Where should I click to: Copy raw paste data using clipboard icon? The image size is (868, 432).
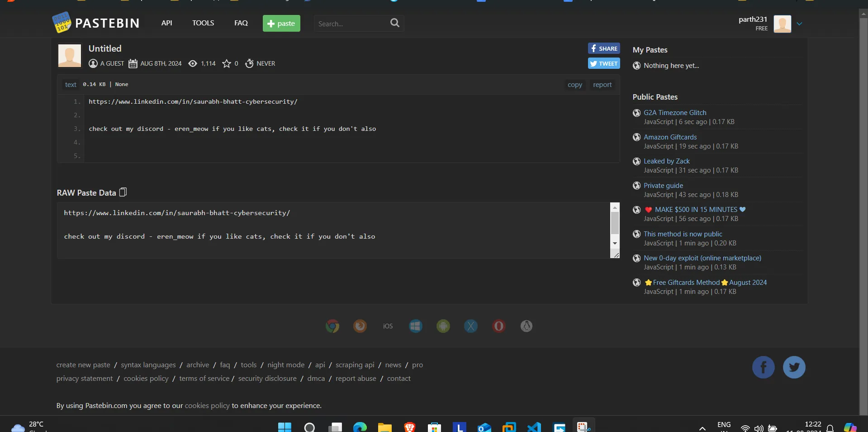pyautogui.click(x=123, y=192)
